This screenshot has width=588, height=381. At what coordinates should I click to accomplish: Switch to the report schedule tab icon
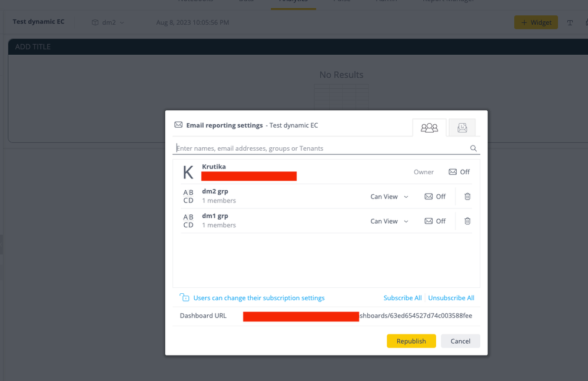(462, 127)
